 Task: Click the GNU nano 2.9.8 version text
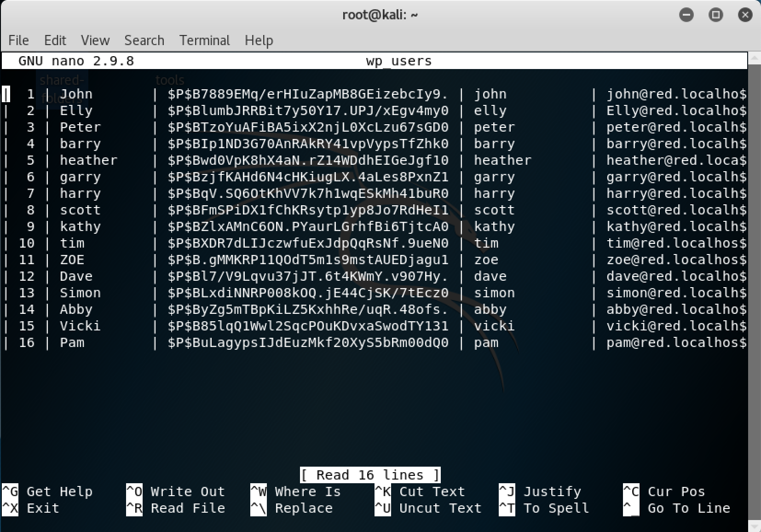76,61
